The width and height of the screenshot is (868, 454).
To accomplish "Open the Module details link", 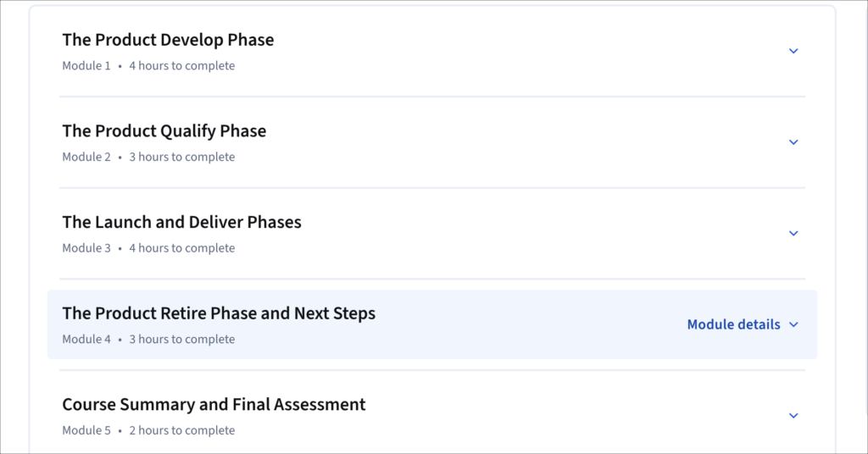I will point(733,324).
